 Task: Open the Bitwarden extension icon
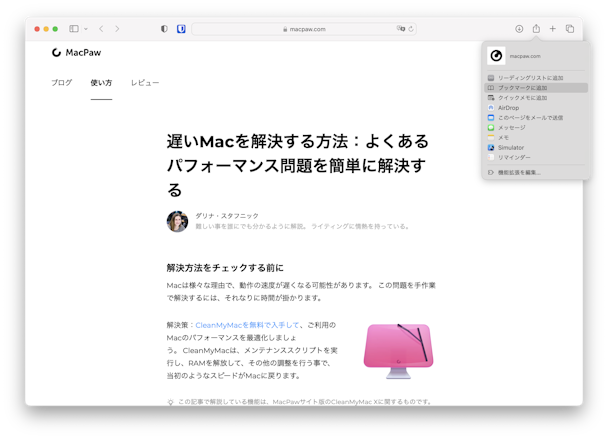click(x=181, y=29)
